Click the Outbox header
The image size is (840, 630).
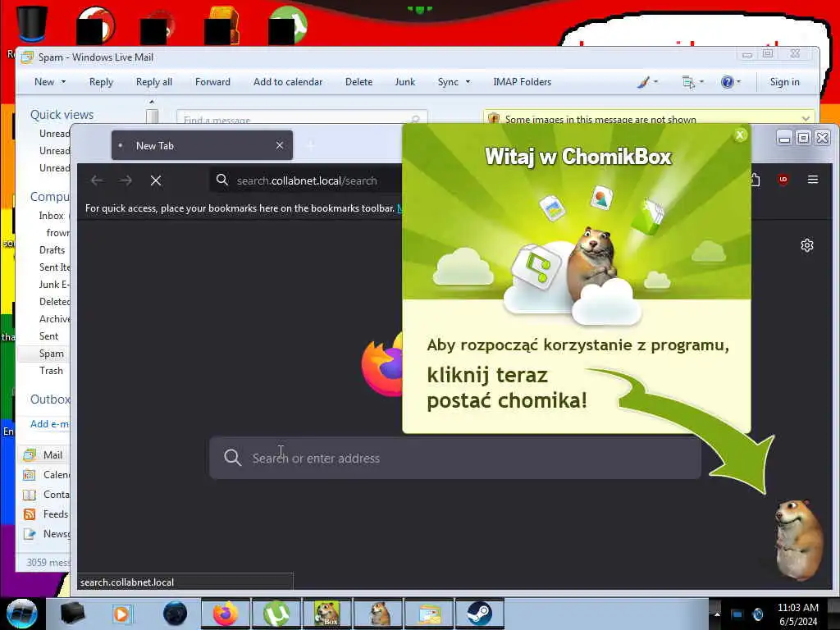[x=50, y=399]
